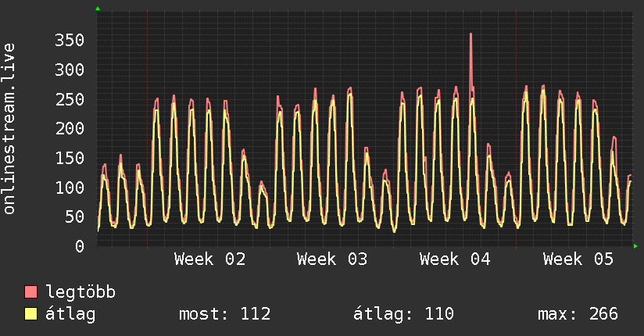
Task: Click the onlinestream.live vertical axis title
Action: 10,128
